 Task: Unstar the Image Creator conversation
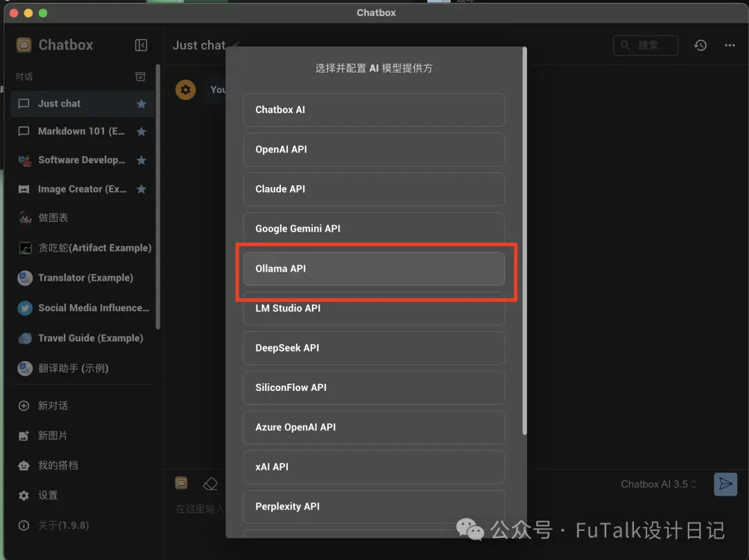pos(141,189)
